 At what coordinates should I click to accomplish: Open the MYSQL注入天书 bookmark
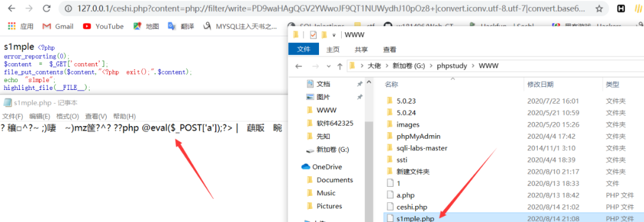point(241,26)
